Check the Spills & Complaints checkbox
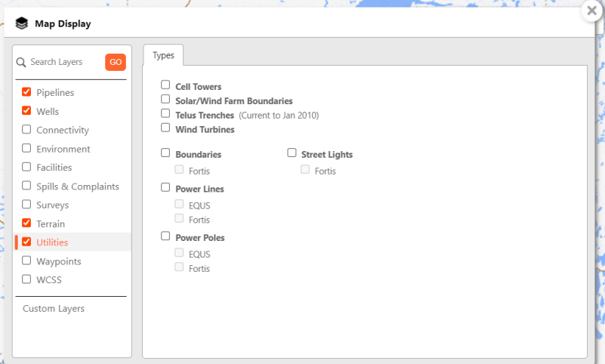 pos(26,186)
